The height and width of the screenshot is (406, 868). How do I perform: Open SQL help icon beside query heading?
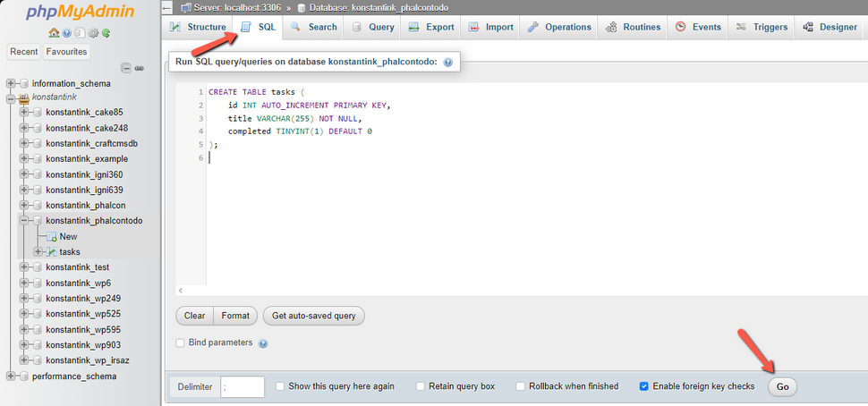(447, 63)
